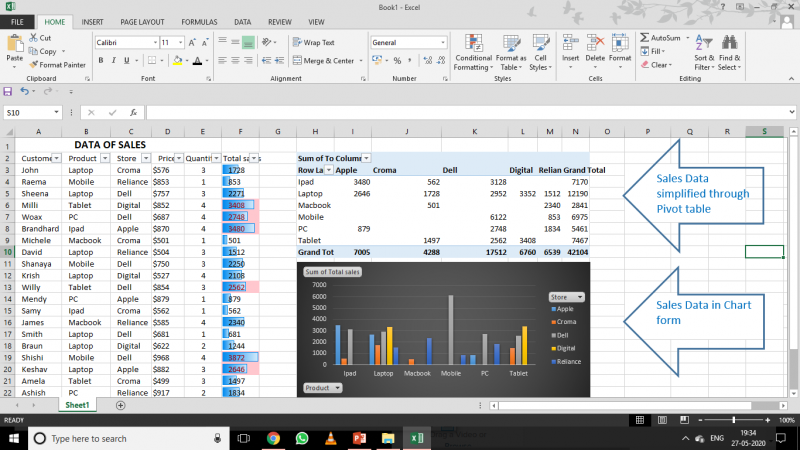Decrease indent in Alignment group
The width and height of the screenshot is (800, 450).
[266, 61]
